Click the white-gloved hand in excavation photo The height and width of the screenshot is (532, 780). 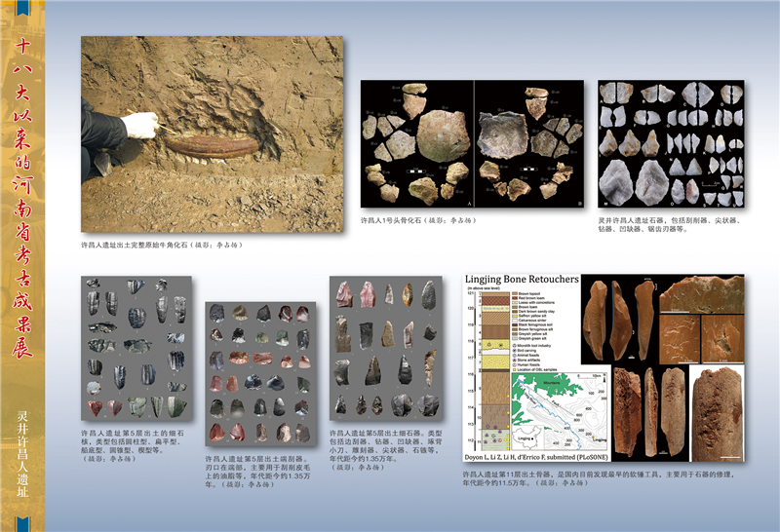pyautogui.click(x=139, y=125)
